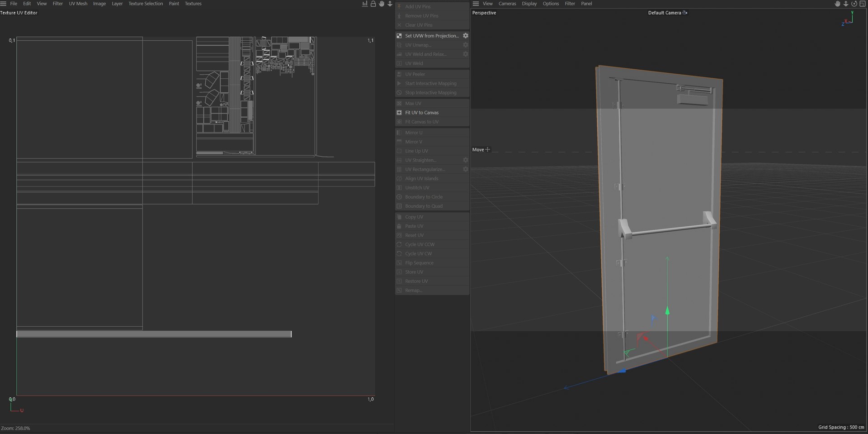
Task: Click the Fit UV to Canvas icon
Action: 399,113
